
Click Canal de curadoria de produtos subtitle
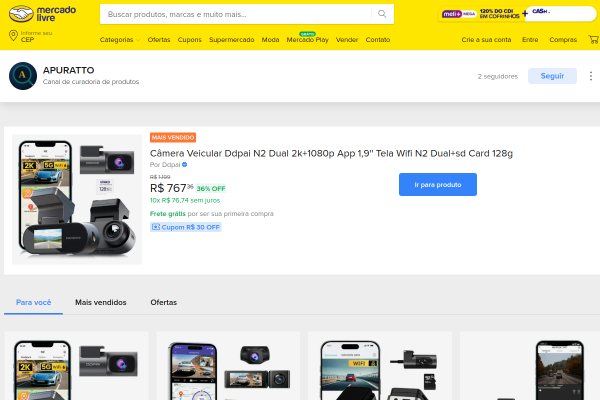coord(91,82)
